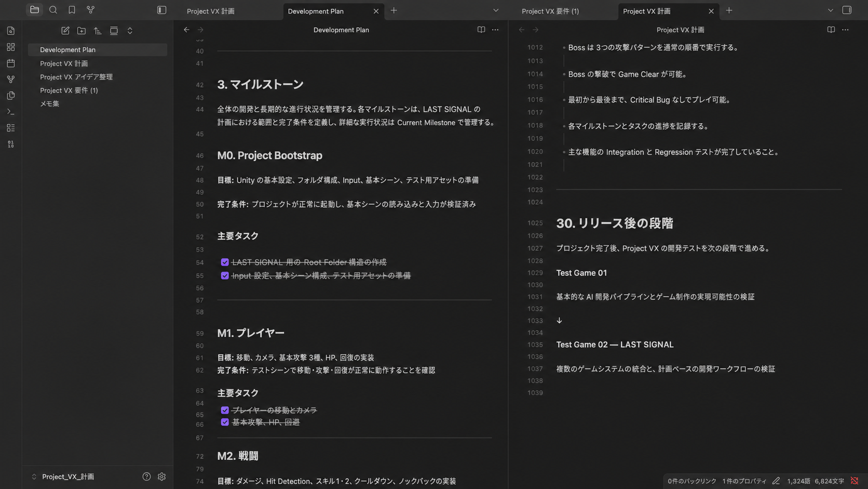Switch Development Plan to reading view
The width and height of the screenshot is (868, 489).
coord(481,30)
